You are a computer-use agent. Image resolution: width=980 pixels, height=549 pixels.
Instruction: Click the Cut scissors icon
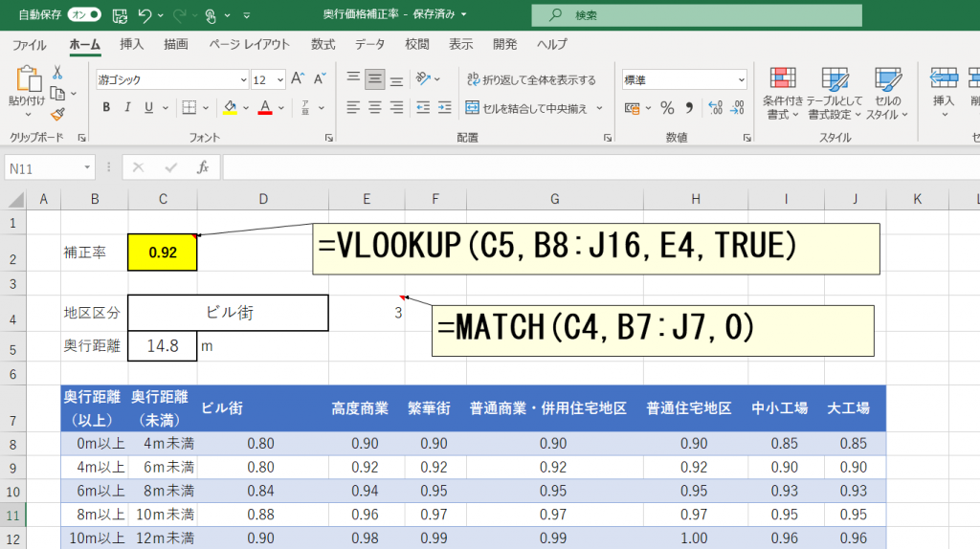(57, 73)
